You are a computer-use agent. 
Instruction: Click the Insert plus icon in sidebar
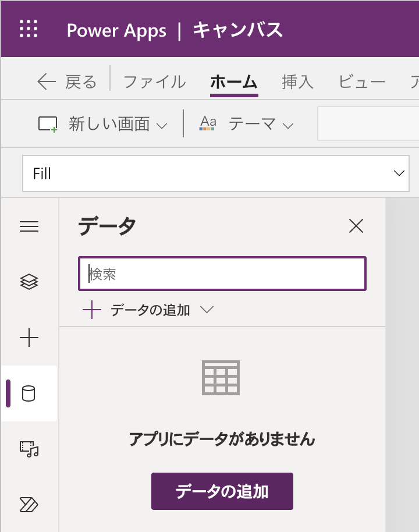point(29,338)
